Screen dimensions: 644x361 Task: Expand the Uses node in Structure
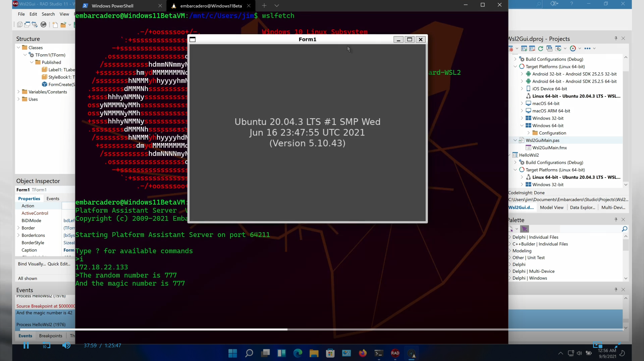coord(18,99)
